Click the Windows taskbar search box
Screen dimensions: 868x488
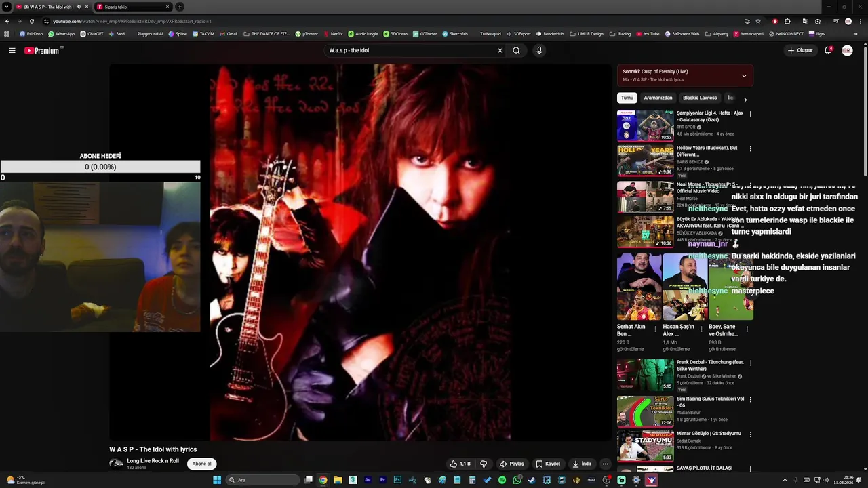coord(263,480)
